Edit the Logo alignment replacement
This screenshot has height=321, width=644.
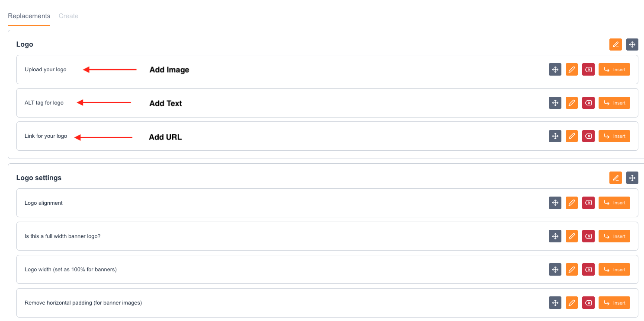pyautogui.click(x=572, y=203)
